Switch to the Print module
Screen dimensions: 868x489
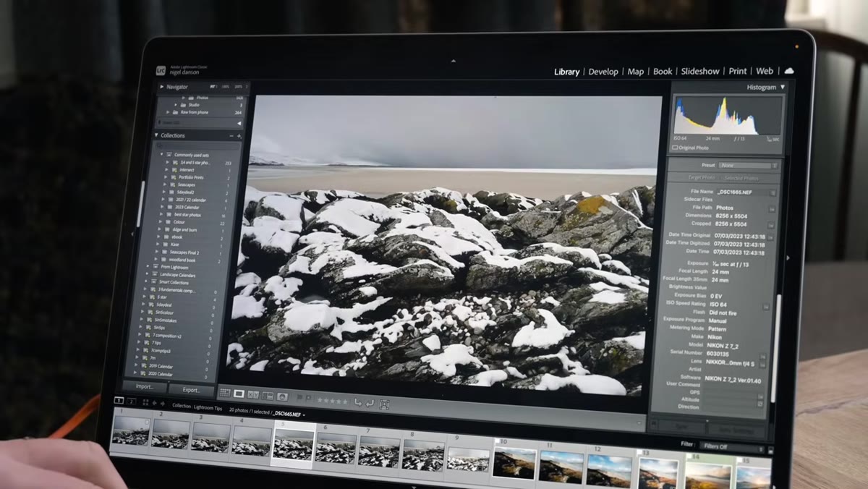[x=738, y=71]
